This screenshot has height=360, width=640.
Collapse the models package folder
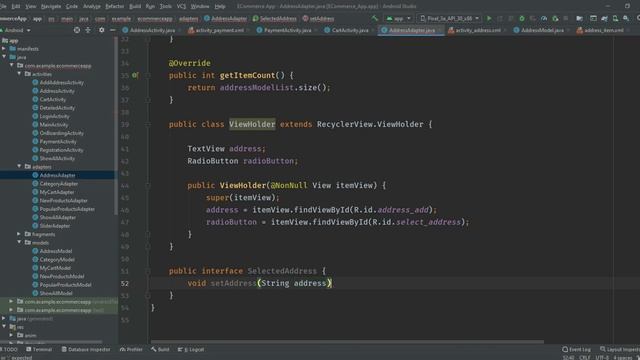(19, 242)
